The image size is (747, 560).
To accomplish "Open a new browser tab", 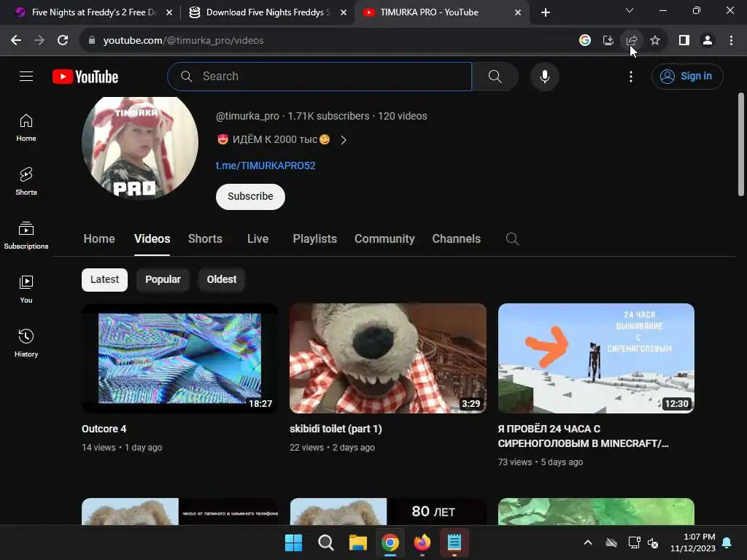I will click(x=546, y=12).
